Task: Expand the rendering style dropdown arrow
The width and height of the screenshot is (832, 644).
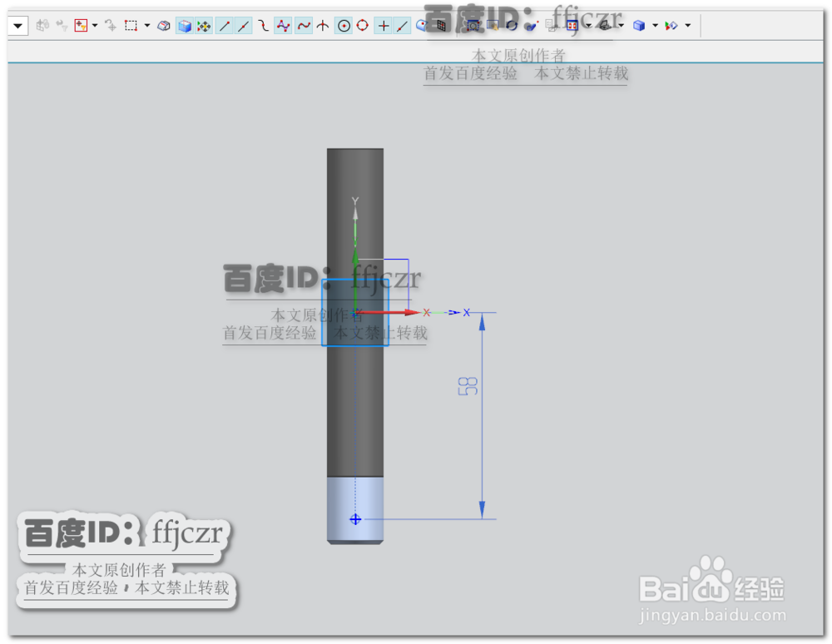Action: (x=656, y=25)
